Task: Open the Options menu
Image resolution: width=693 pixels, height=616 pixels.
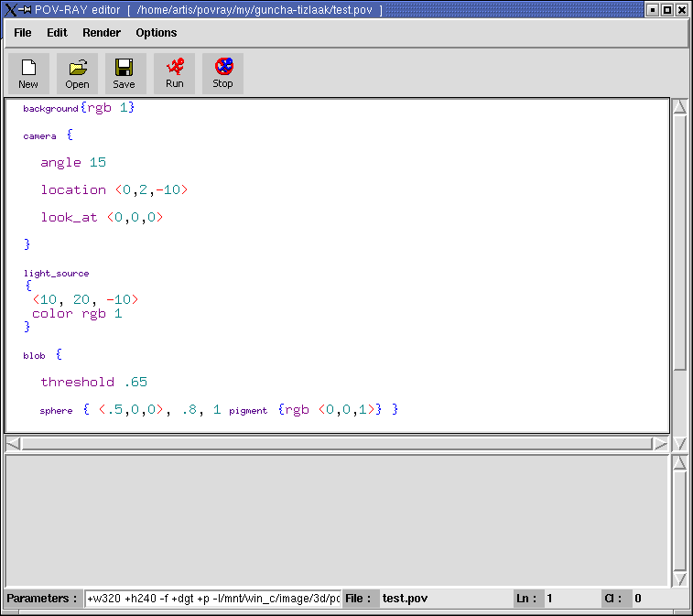Action: coord(157,33)
